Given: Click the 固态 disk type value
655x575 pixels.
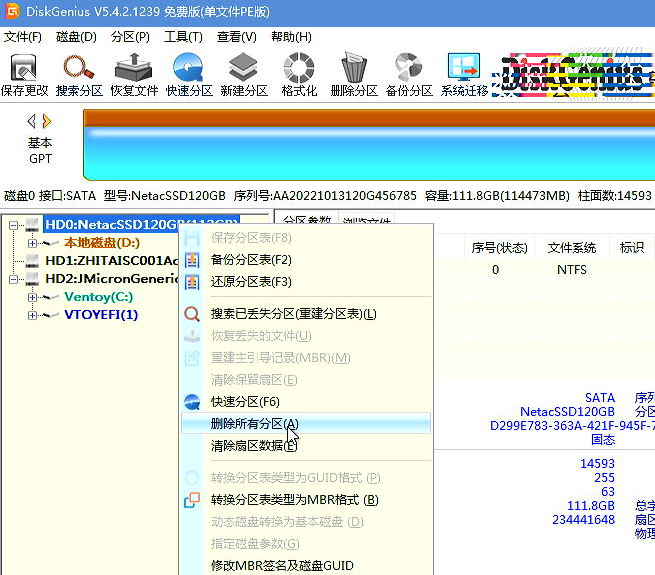Looking at the screenshot, I should pyautogui.click(x=603, y=440).
